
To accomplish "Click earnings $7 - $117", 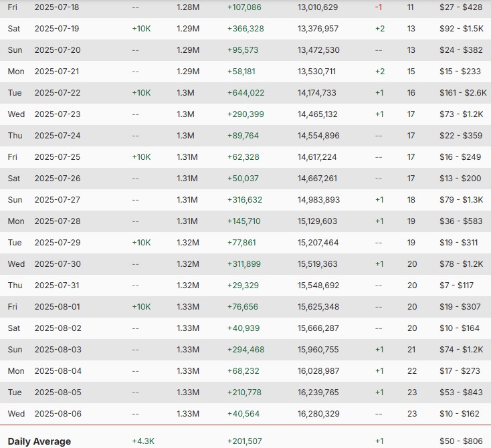I will 456,286.
